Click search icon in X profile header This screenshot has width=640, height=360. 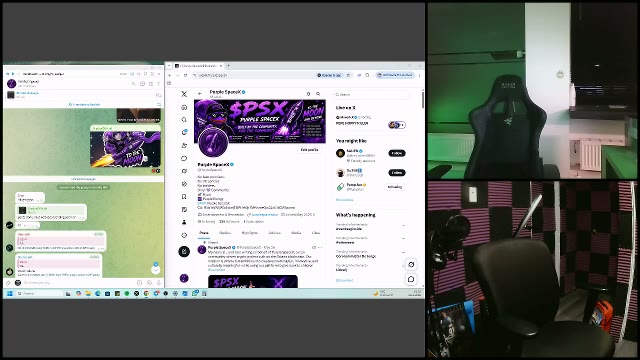[x=318, y=94]
